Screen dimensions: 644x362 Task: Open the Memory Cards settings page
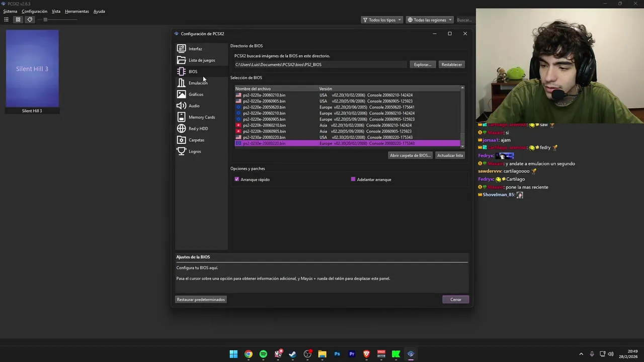pos(201,117)
